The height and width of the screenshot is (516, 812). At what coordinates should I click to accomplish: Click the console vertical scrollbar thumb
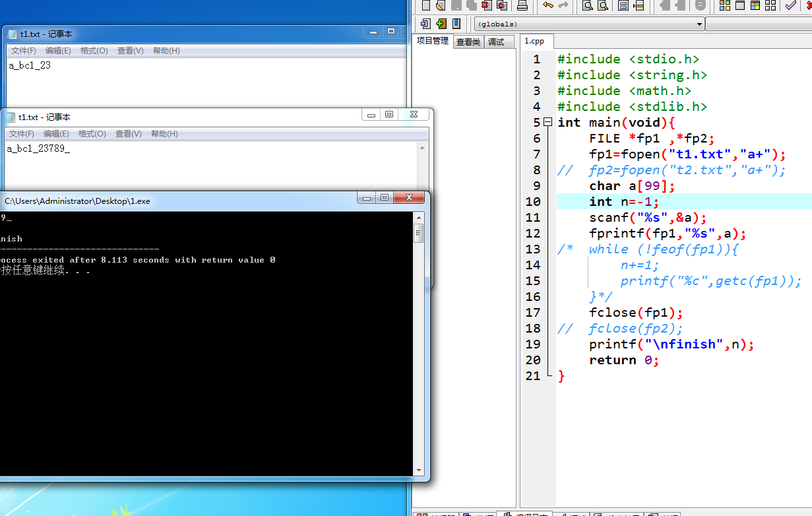click(x=418, y=233)
